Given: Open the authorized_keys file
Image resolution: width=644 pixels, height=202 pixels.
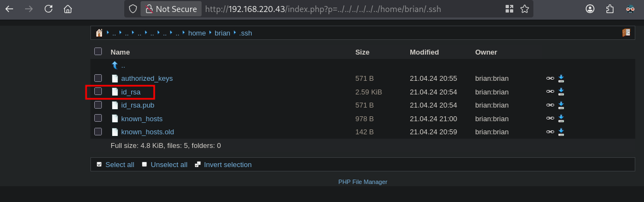Looking at the screenshot, I should click(x=147, y=79).
